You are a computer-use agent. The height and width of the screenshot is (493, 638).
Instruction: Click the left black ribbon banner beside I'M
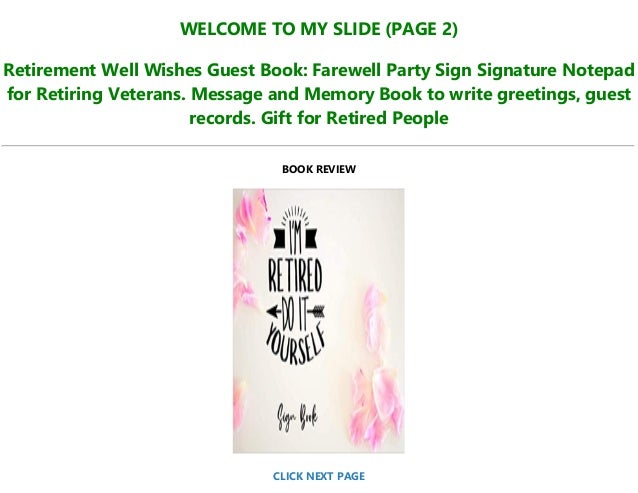pos(280,238)
